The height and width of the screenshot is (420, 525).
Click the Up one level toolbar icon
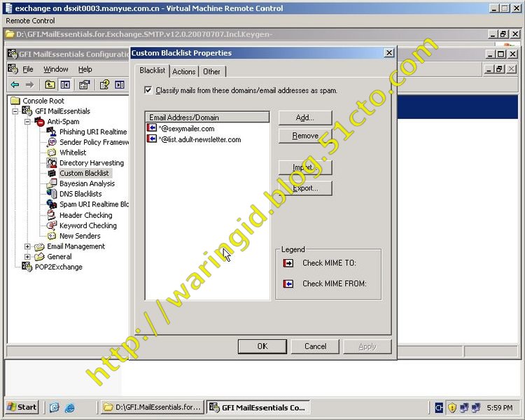(50, 85)
